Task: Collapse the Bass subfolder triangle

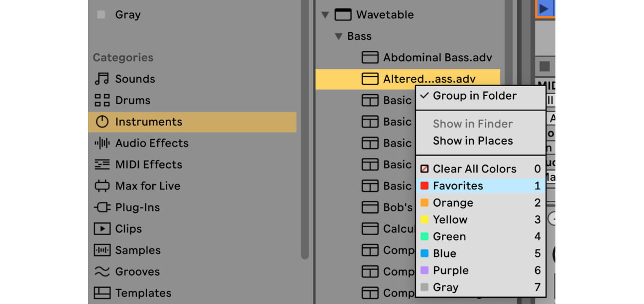Action: [x=338, y=36]
